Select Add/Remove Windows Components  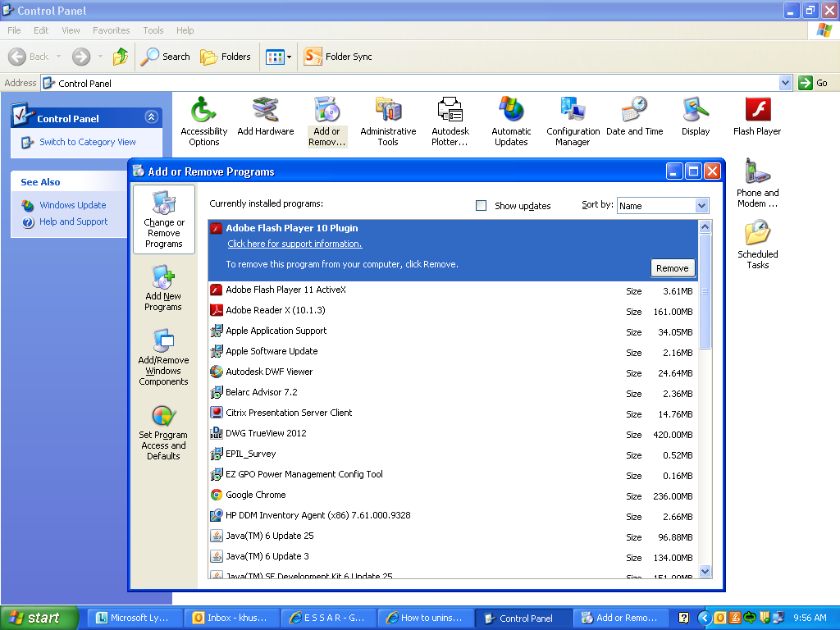163,358
